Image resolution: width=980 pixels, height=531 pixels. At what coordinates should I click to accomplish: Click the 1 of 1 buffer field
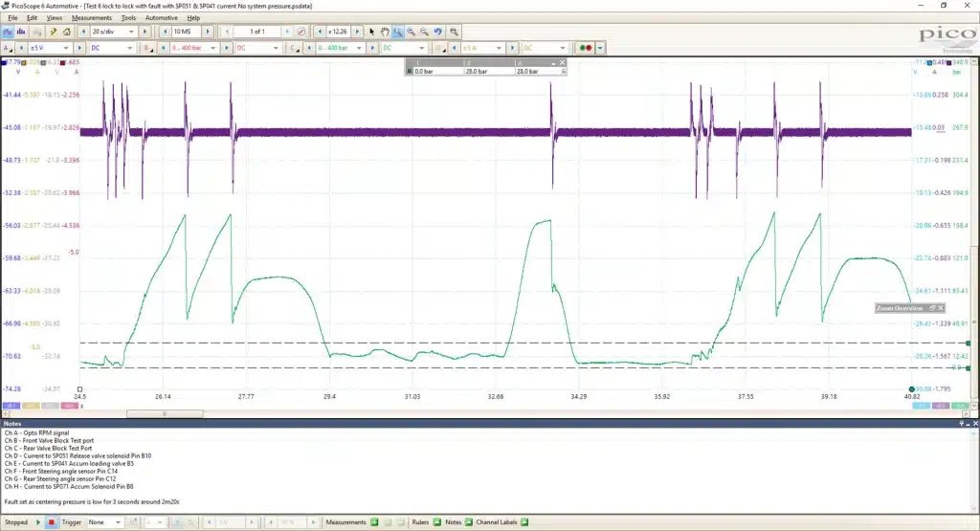[x=257, y=32]
